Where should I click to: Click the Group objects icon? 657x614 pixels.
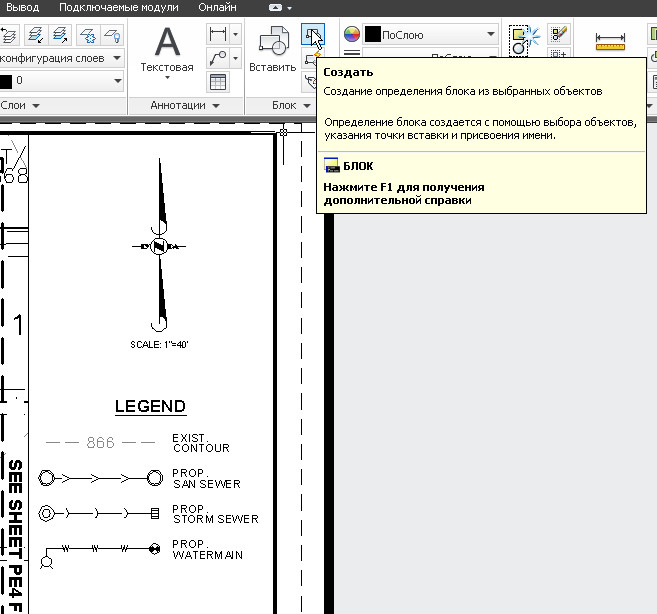pyautogui.click(x=522, y=40)
